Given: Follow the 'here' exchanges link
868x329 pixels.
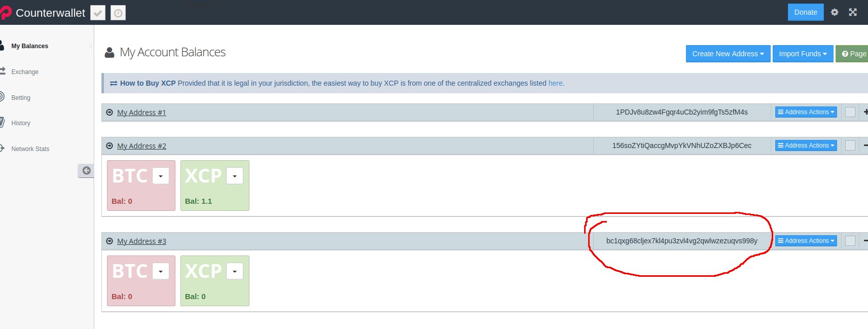Looking at the screenshot, I should pos(555,83).
